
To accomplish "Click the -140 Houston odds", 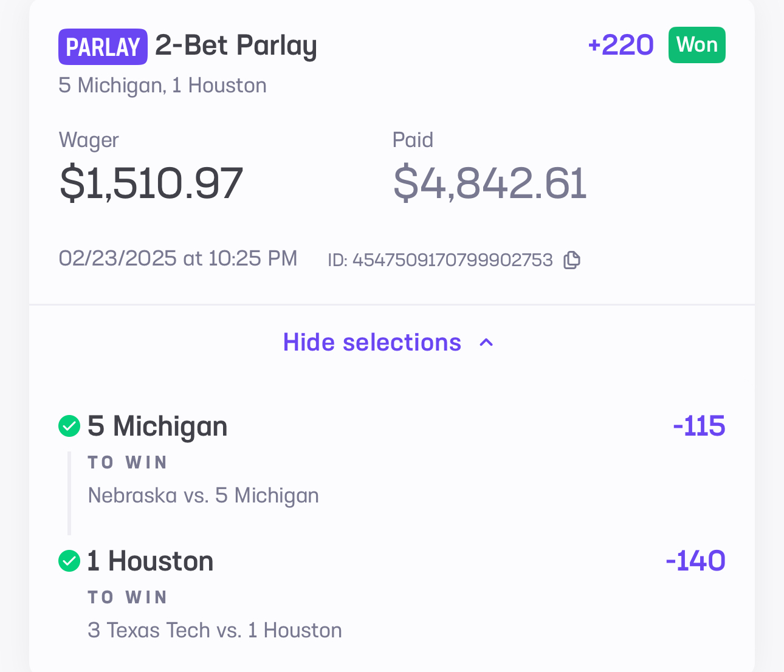I will pos(695,561).
